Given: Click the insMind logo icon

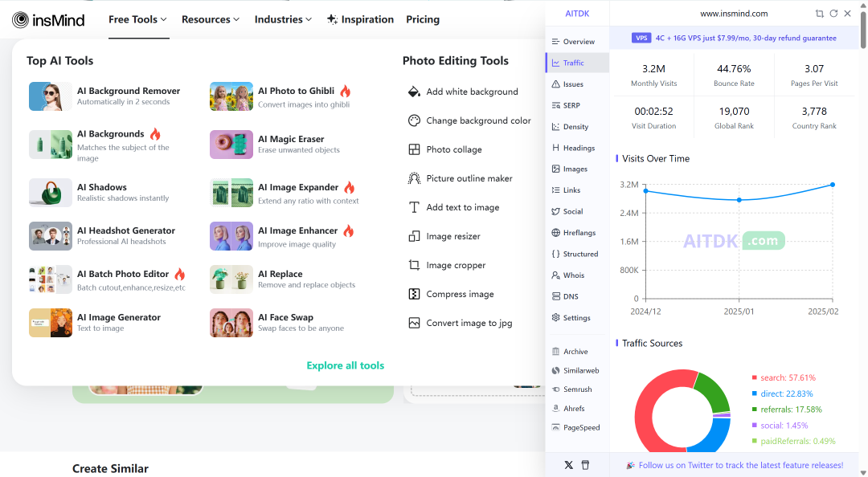Looking at the screenshot, I should pos(20,20).
